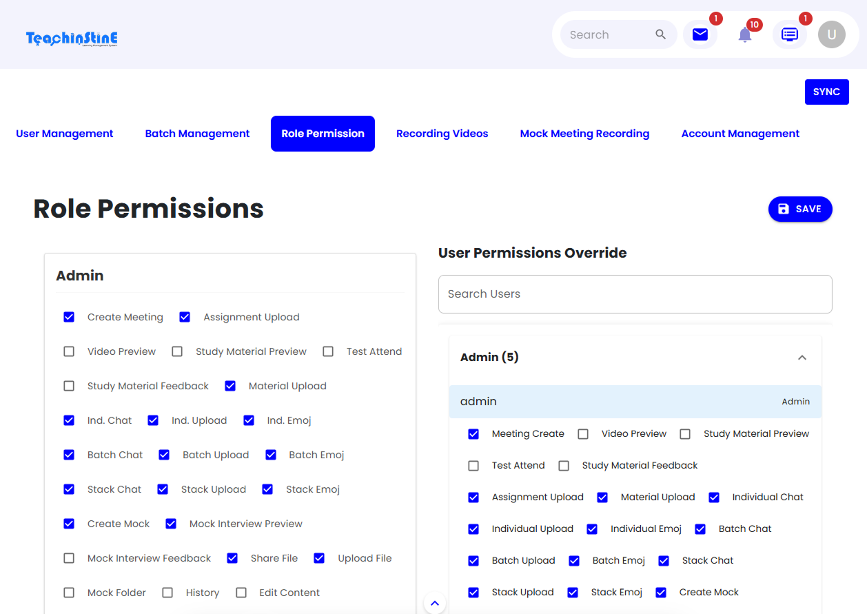The height and width of the screenshot is (616, 867).
Task: Uncheck Create Meeting in Admin role
Action: [x=69, y=317]
